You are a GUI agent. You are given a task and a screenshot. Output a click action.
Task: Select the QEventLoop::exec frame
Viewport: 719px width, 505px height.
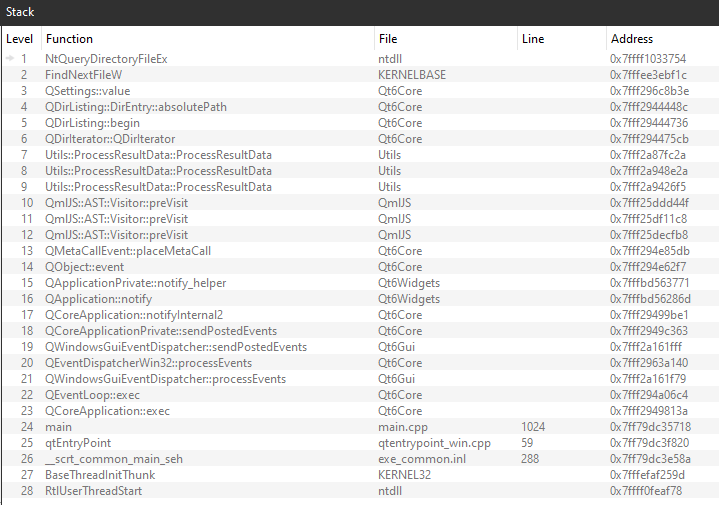(92, 395)
